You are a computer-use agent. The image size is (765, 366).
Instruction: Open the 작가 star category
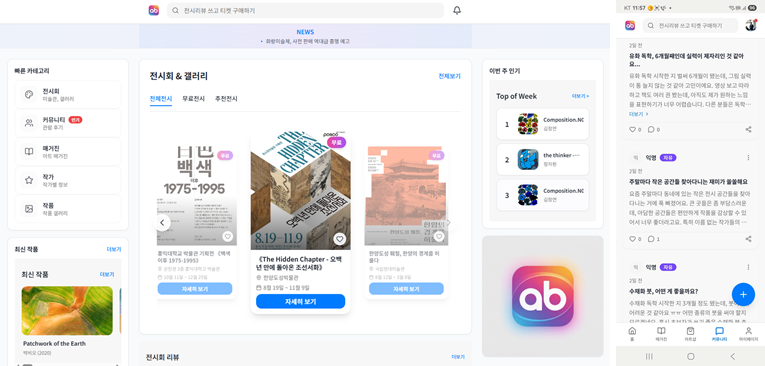(x=68, y=180)
